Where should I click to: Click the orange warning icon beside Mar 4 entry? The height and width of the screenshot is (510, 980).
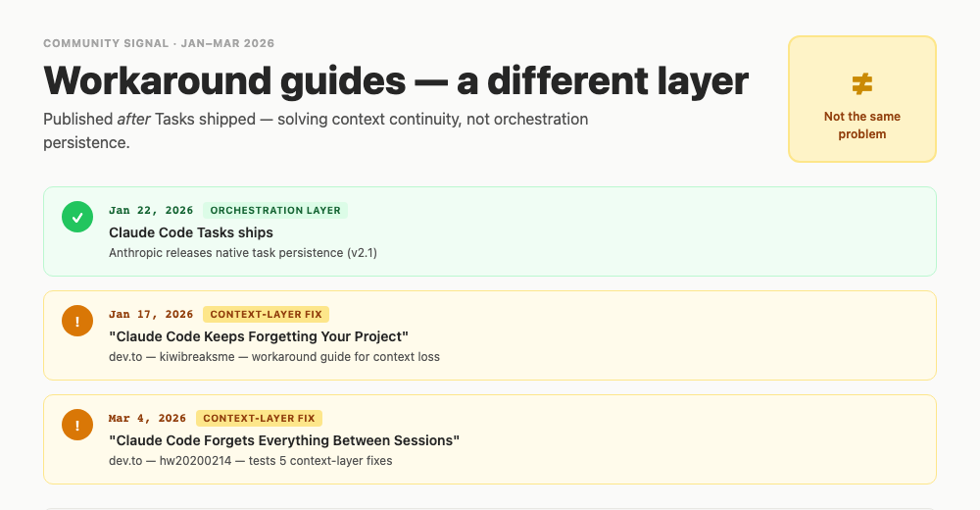pyautogui.click(x=77, y=425)
